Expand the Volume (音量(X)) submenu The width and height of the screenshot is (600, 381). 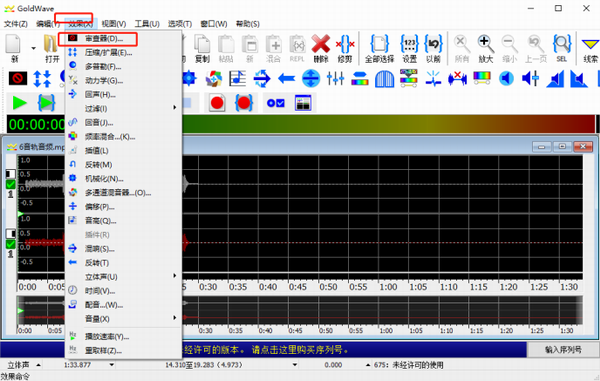click(x=123, y=319)
